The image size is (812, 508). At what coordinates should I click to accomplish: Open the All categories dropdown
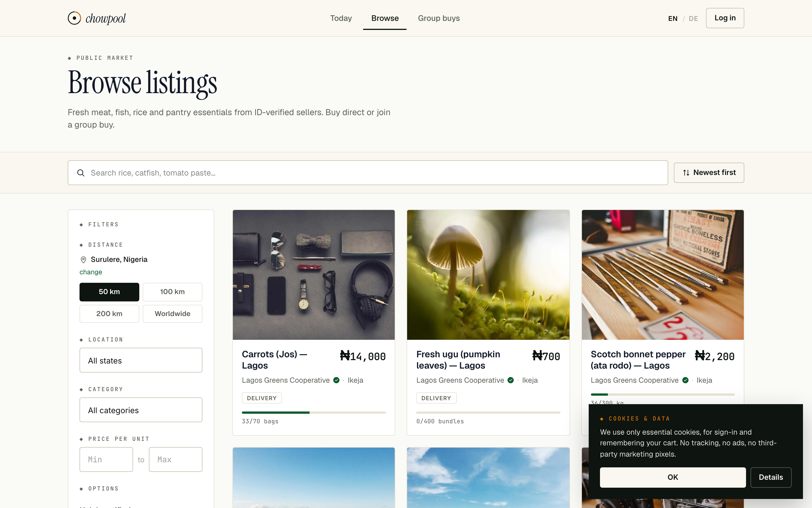click(x=141, y=410)
